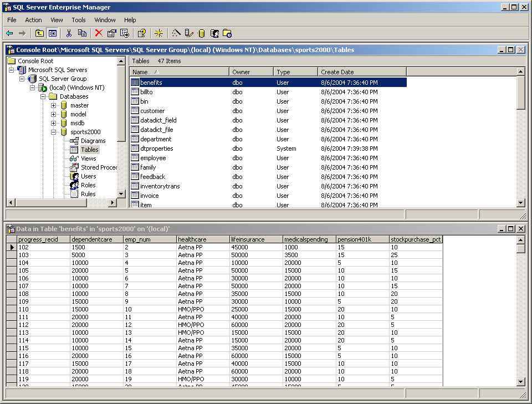This screenshot has height=404, width=532.
Task: Collapse the Databases folder node
Action: 43,96
